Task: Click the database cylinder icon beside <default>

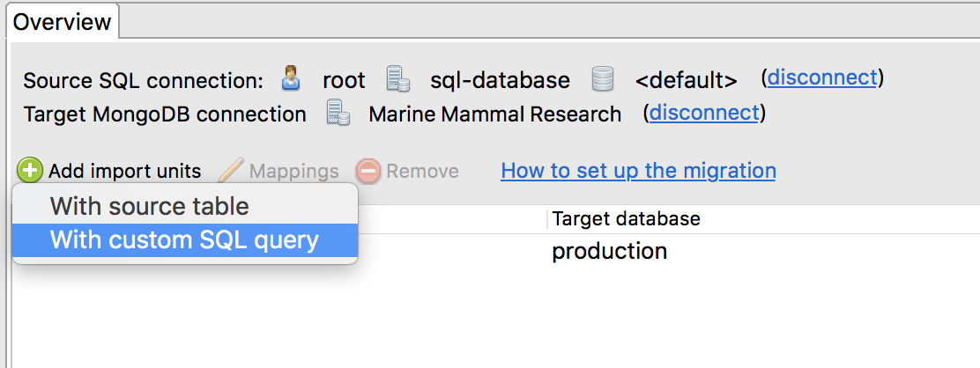Action: (x=603, y=80)
